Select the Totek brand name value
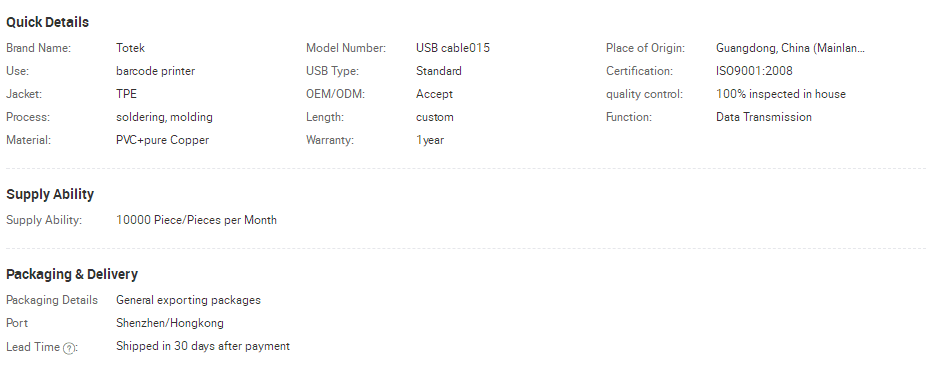Screen dimensions: 927x369 pos(130,48)
